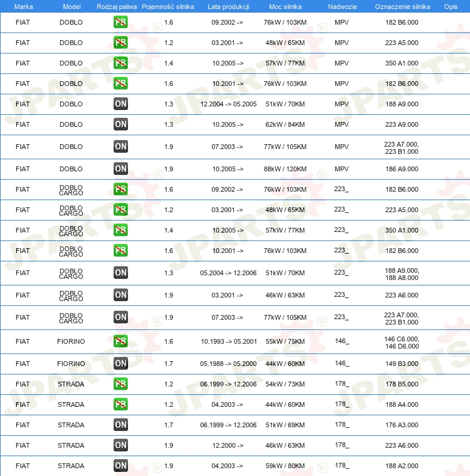Select FIORINO model cell in 1.6 petrol row
Screen dimensions: 470x476
pyautogui.click(x=71, y=341)
